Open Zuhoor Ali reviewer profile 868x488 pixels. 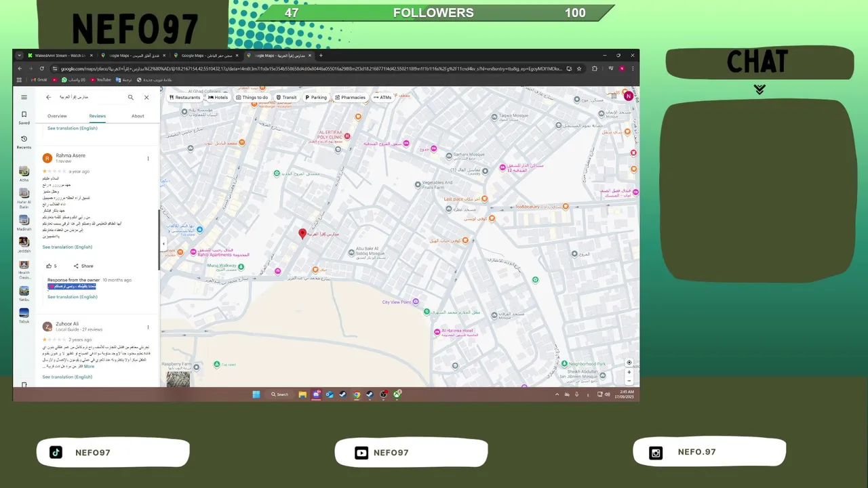click(x=67, y=324)
